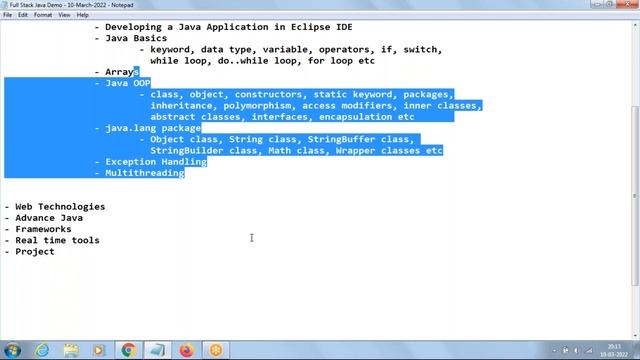This screenshot has height=360, width=640.
Task: Click the 'Exception Handling' text
Action: (x=156, y=162)
